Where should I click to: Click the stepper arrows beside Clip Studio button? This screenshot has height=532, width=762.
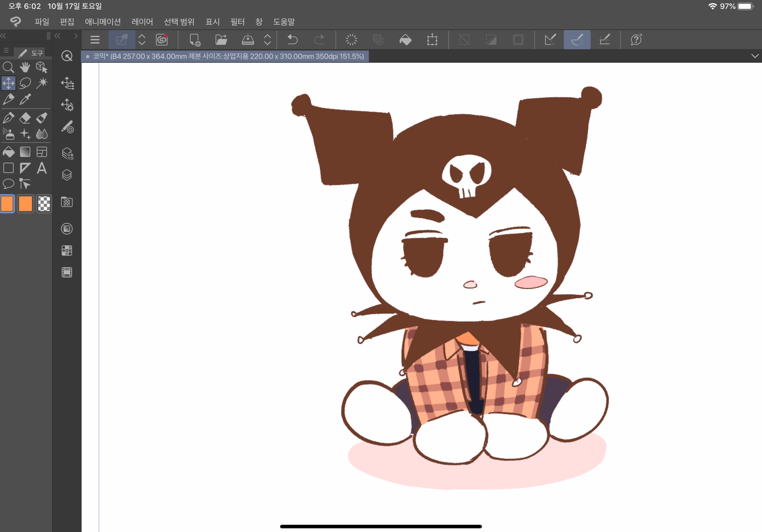(142, 40)
